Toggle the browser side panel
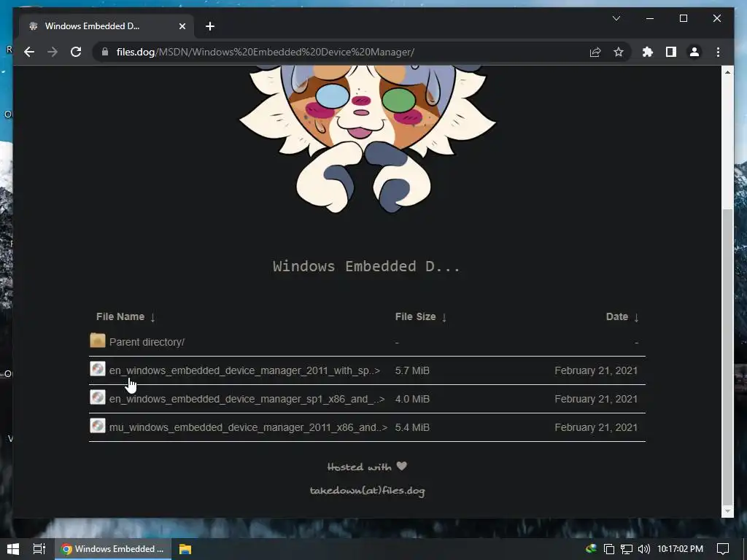Screen dimensions: 747x560 click(x=671, y=52)
